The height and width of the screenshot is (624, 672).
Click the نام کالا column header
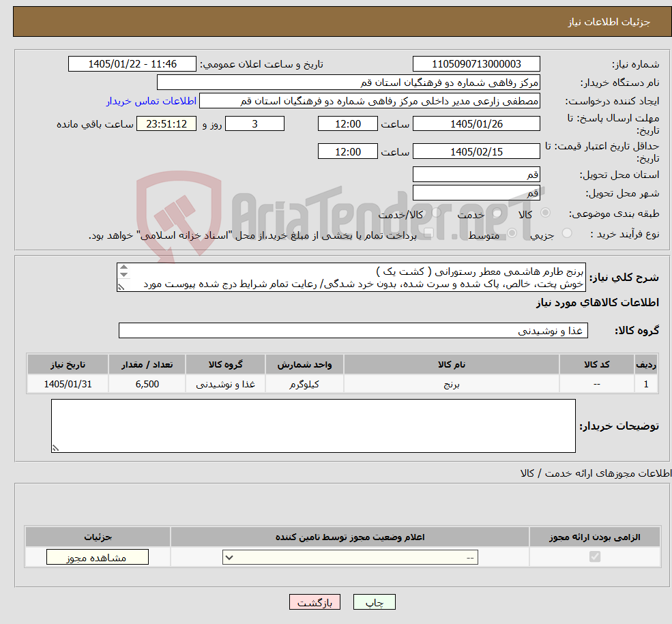pyautogui.click(x=451, y=364)
